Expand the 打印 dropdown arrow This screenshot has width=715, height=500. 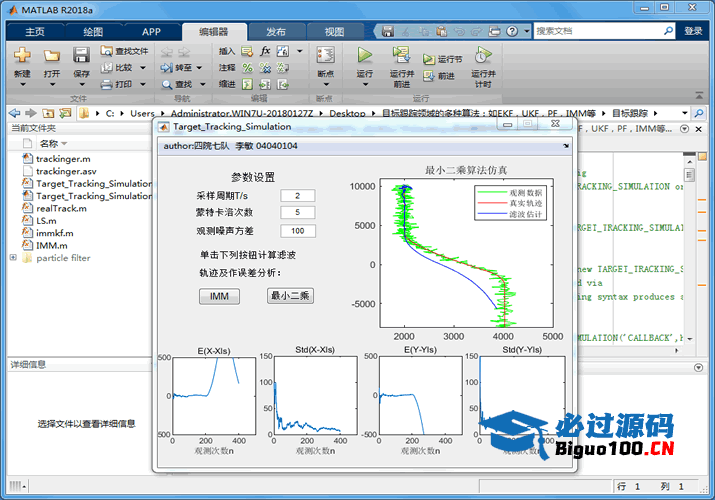pos(143,84)
